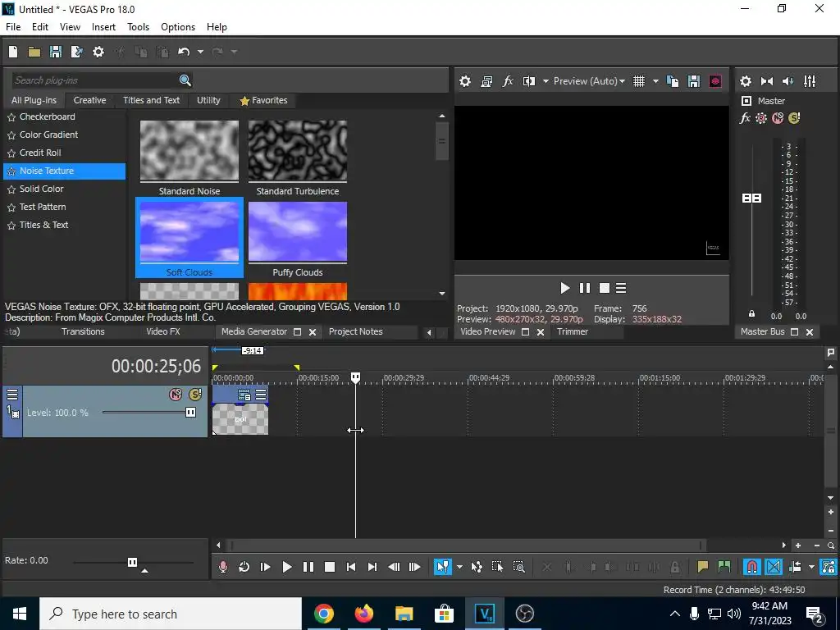This screenshot has height=630, width=840.
Task: Open track 1 hamburger menu
Action: coord(11,395)
